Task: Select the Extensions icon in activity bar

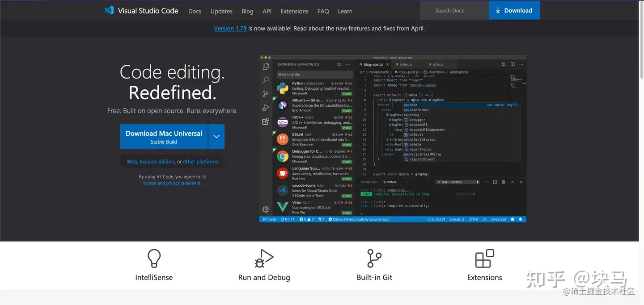Action: tap(266, 121)
